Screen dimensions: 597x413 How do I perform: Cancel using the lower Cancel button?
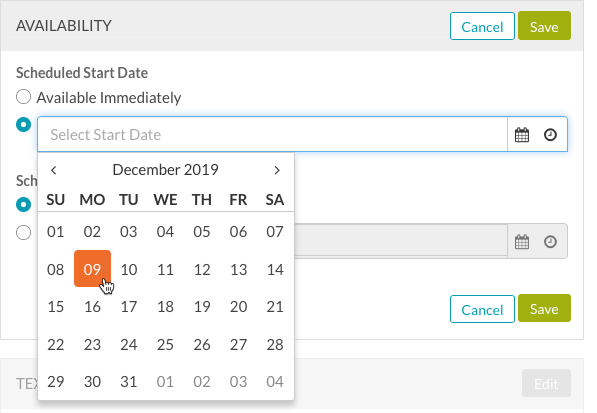tap(482, 309)
